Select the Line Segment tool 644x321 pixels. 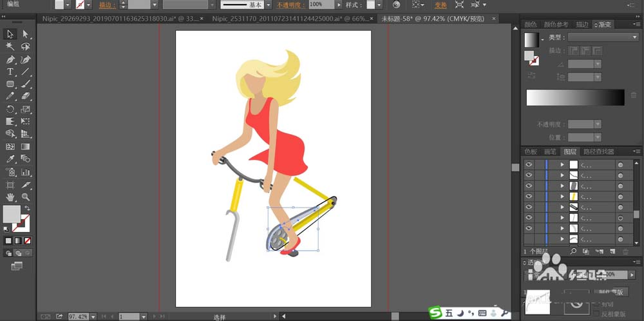coord(26,72)
